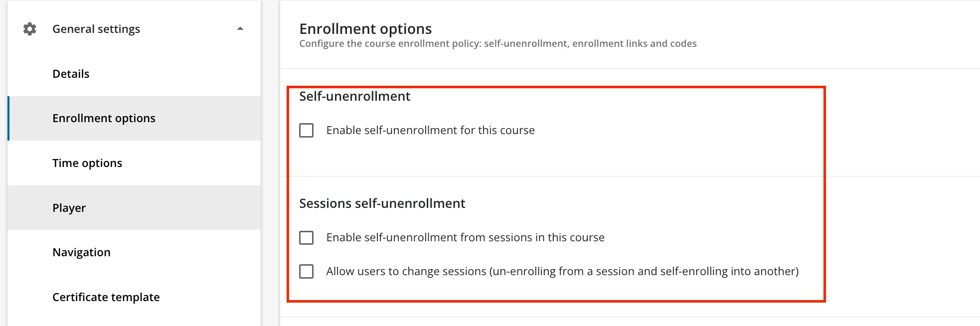
Task: Click the Self-unenrollment section heading
Action: tap(354, 96)
